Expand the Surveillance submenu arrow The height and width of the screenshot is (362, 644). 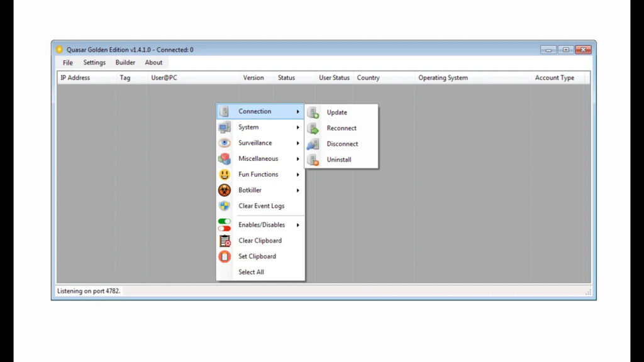(x=297, y=143)
